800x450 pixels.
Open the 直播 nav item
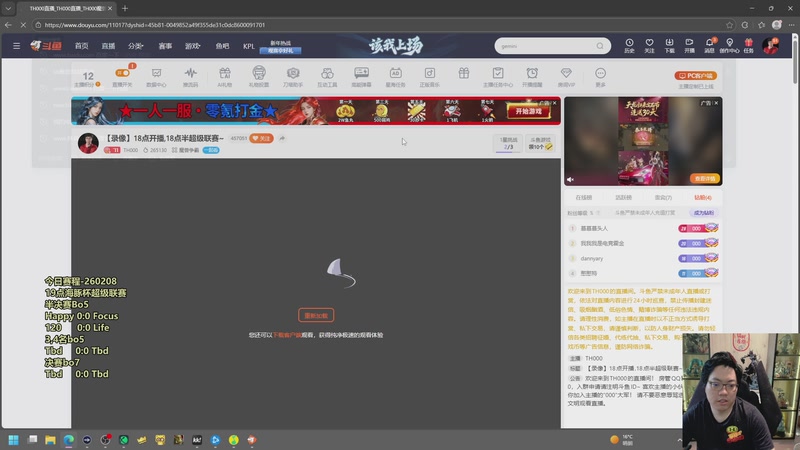pyautogui.click(x=108, y=46)
